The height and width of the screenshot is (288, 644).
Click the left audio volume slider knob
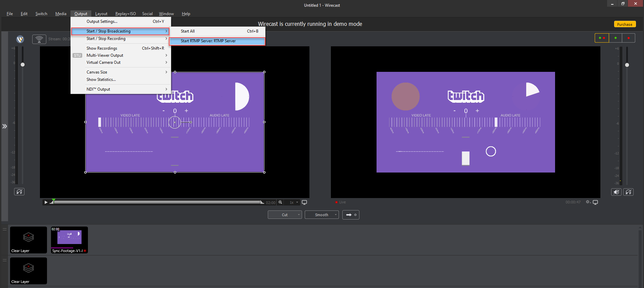[x=22, y=64]
